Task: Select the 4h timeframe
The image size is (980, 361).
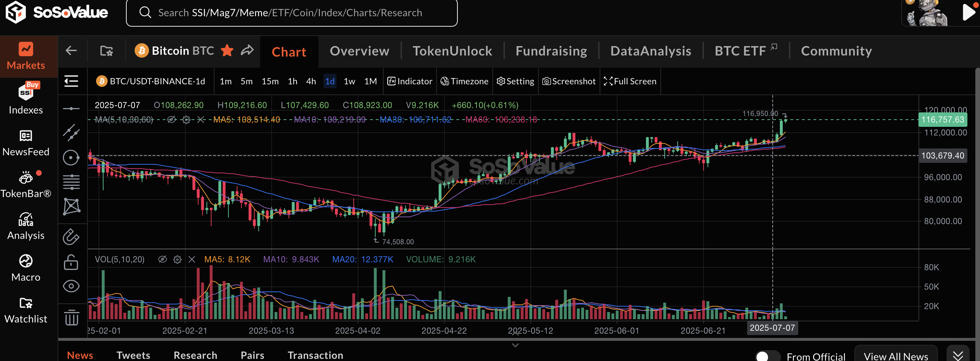Action: coord(311,81)
